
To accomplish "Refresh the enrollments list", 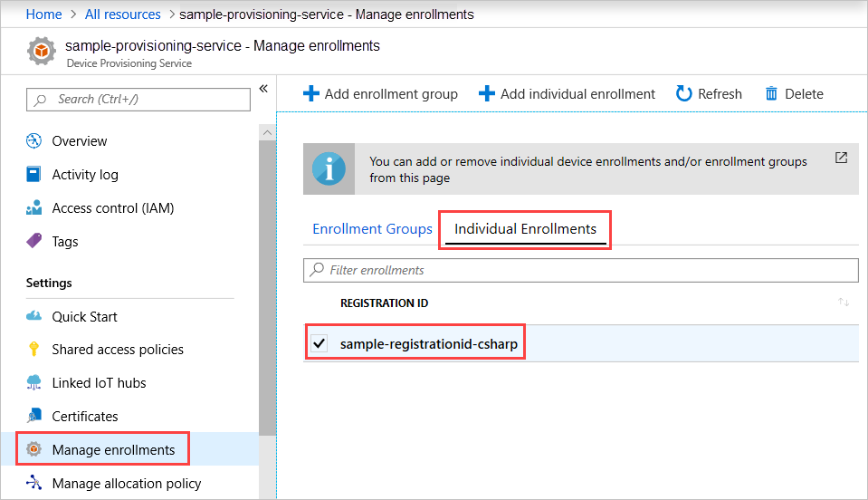I will click(709, 93).
